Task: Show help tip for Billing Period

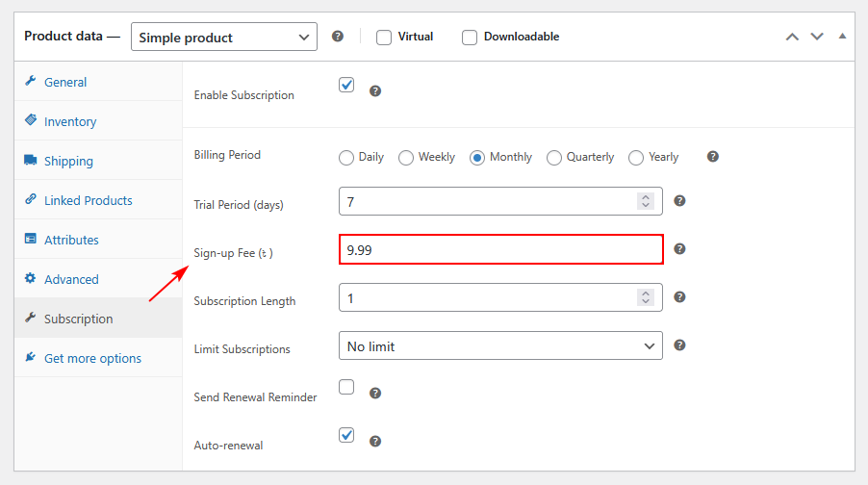Action: (x=713, y=157)
